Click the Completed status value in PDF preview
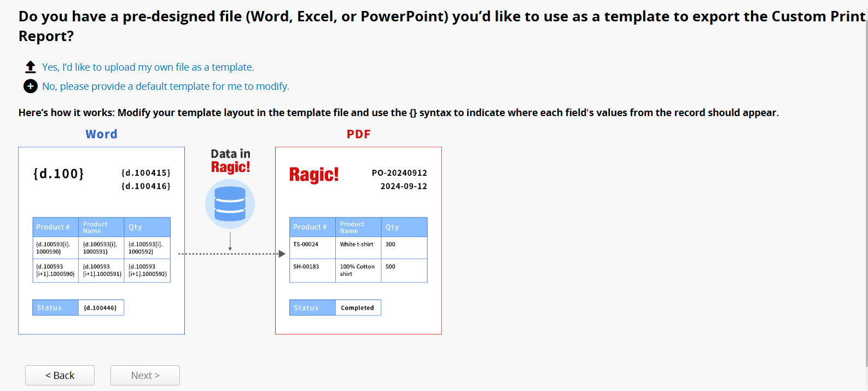 pyautogui.click(x=357, y=308)
